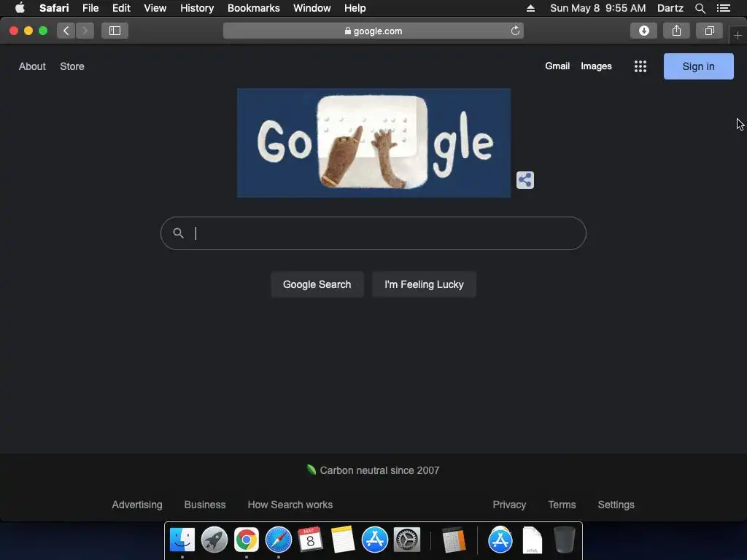
Task: Open Safari downloads list
Action: [643, 31]
